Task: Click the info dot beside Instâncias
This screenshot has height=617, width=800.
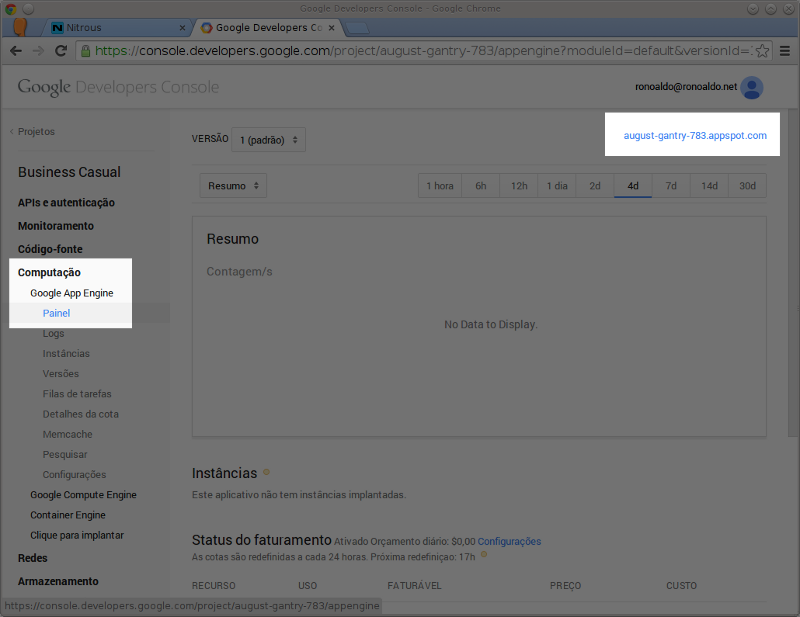Action: click(x=266, y=472)
